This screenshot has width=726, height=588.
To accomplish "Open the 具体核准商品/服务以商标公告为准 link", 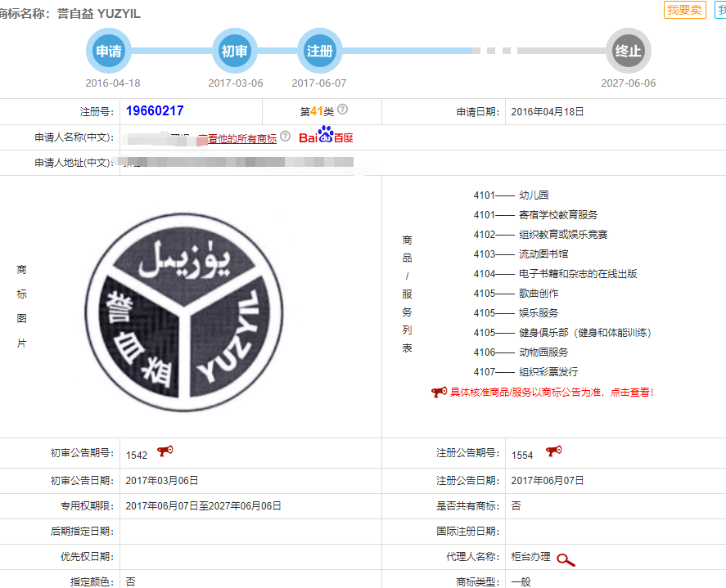I will coord(552,393).
